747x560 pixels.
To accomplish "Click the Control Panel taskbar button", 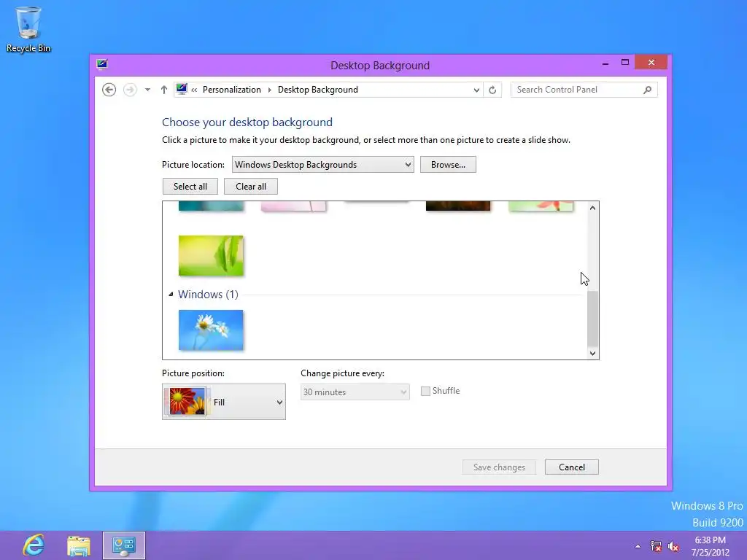I will [x=124, y=545].
